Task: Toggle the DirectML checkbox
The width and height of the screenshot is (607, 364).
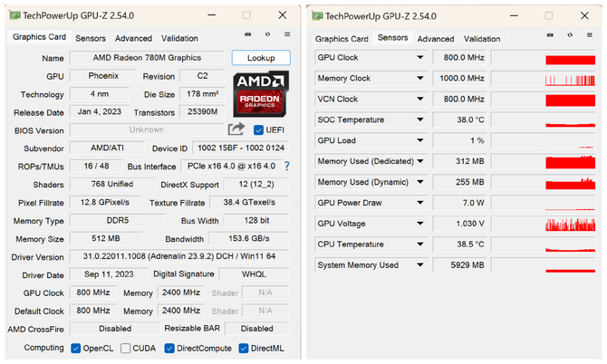Action: click(x=244, y=349)
